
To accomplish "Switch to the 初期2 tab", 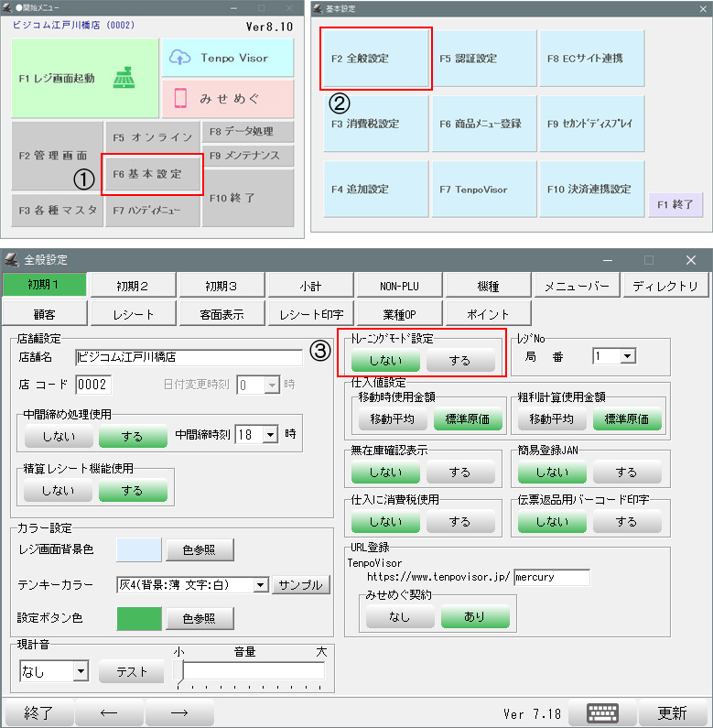I will [x=132, y=287].
